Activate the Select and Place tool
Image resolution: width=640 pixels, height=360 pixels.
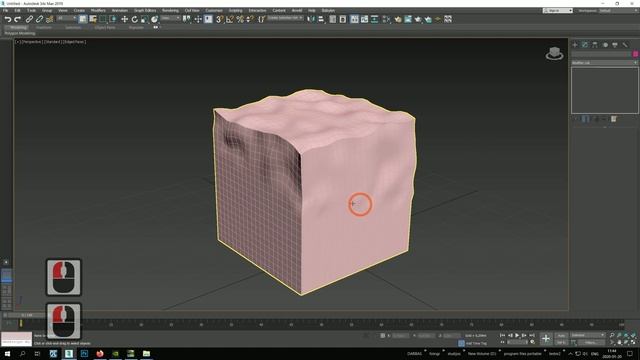coord(154,19)
